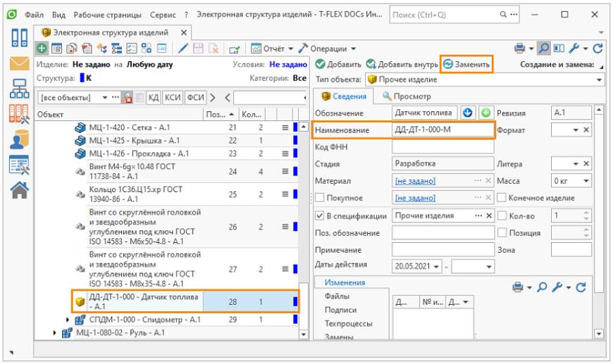
Task: Click the blue down-arrow icon next to Обозначение
Action: (467, 113)
